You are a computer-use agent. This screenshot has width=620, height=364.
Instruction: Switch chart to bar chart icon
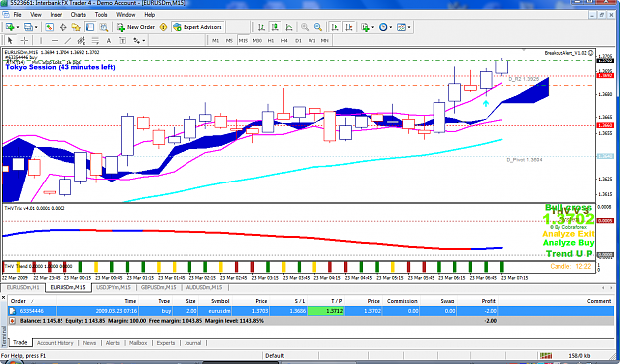pos(261,27)
